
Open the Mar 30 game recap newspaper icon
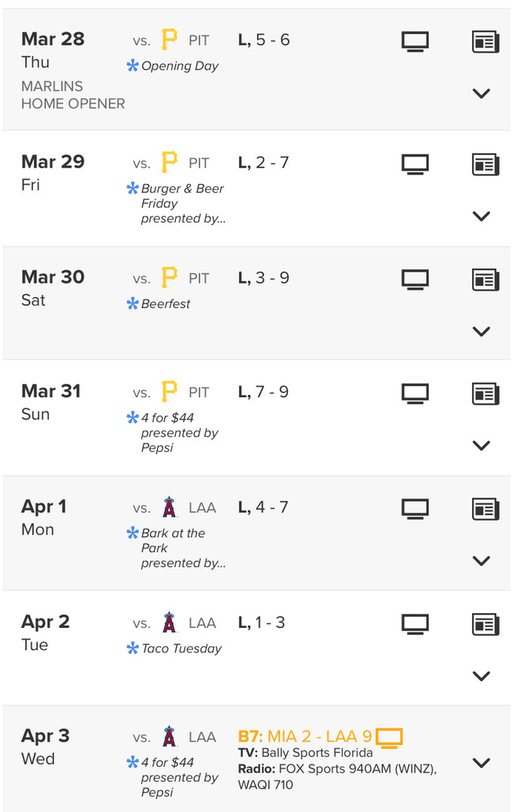pyautogui.click(x=485, y=279)
